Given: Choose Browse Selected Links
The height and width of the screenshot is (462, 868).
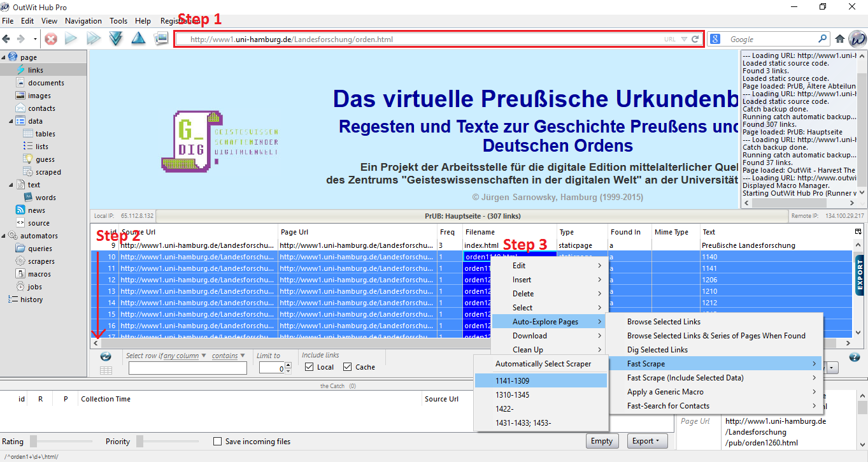Looking at the screenshot, I should (714, 322).
